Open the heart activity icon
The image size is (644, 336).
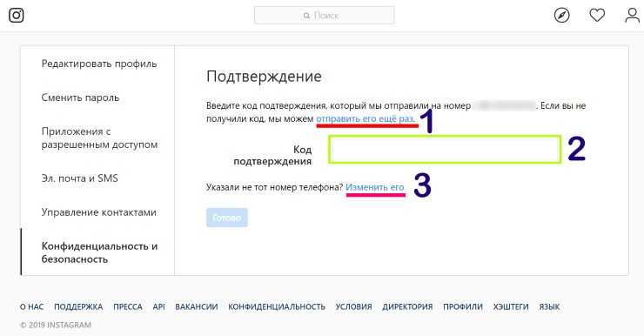pyautogui.click(x=597, y=16)
